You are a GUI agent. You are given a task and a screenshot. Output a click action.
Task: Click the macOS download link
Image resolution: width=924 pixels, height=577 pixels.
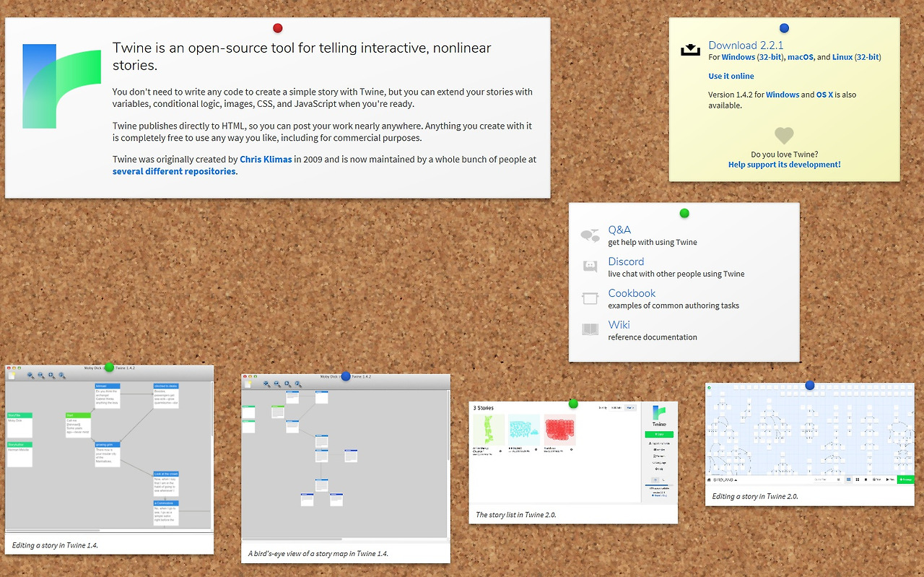pyautogui.click(x=801, y=57)
